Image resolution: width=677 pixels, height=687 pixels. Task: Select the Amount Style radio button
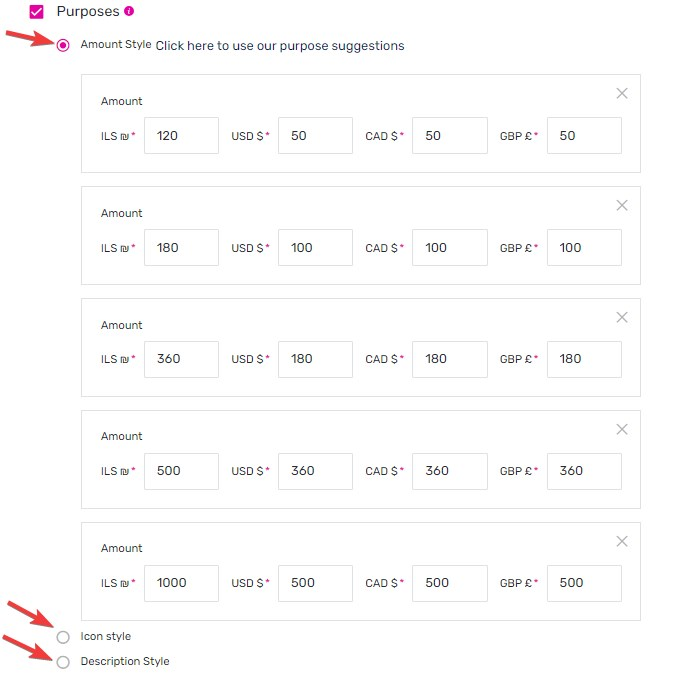[x=63, y=45]
